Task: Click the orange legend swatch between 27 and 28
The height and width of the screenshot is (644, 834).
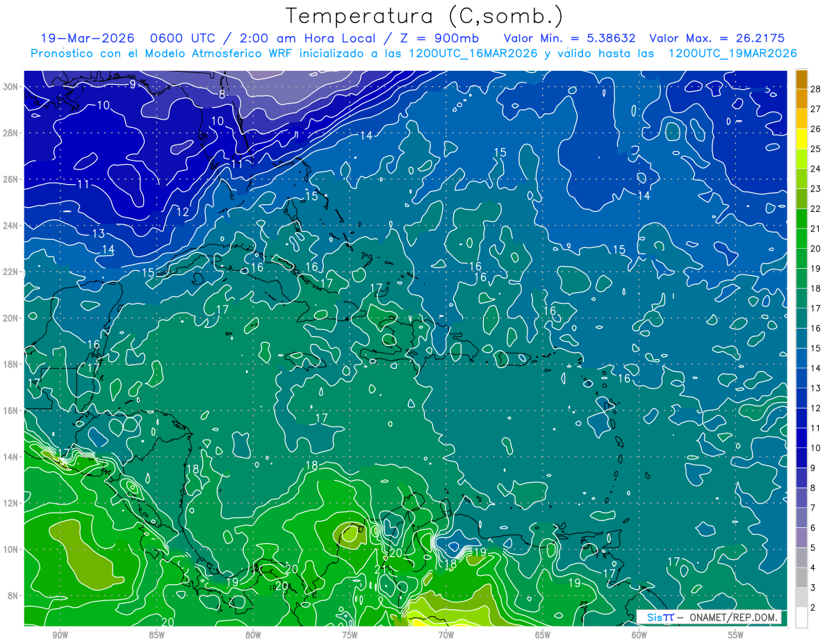Action: pos(801,99)
